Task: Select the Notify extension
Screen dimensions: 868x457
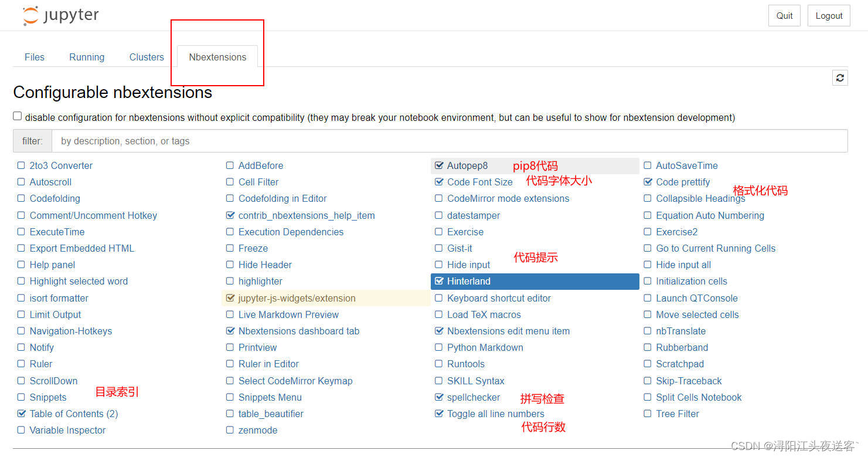Action: [42, 347]
